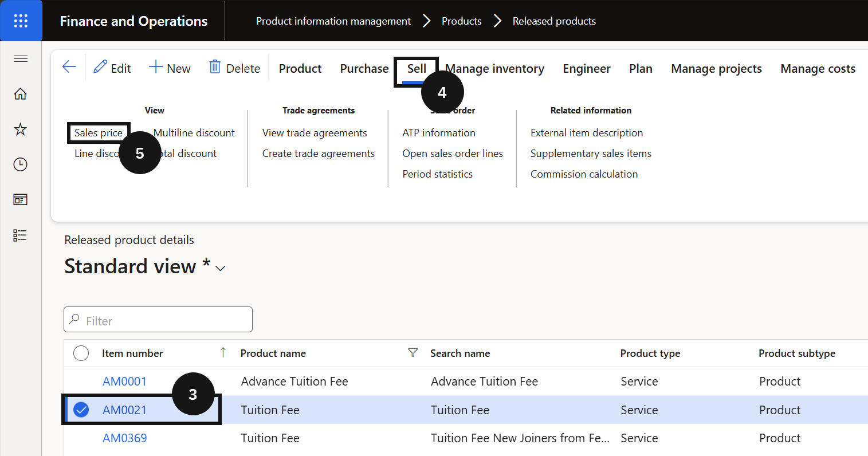Screen dimensions: 868x456
Task: Click Product subtype cell in AM0369 row
Action: click(x=780, y=438)
